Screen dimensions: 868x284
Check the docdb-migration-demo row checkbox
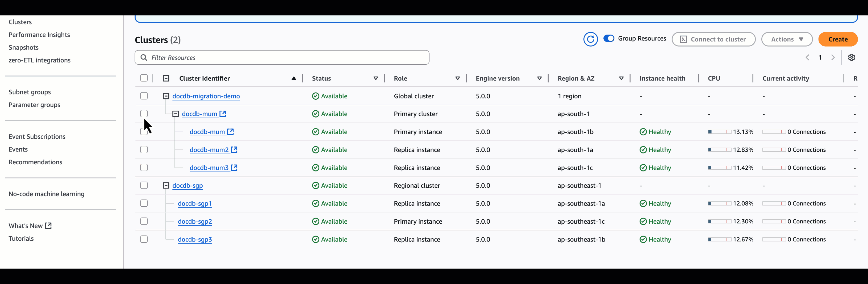144,96
